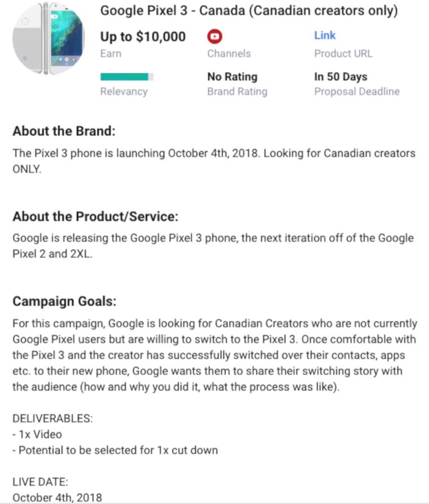Image resolution: width=429 pixels, height=504 pixels.
Task: Click the Up to $10,000 earning amount
Action: pos(143,37)
